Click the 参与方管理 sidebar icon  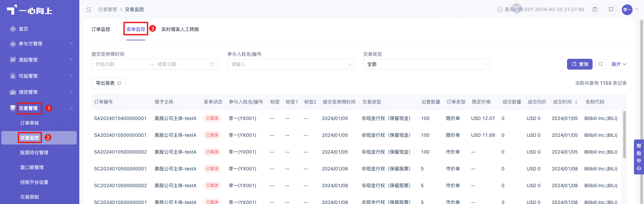point(13,44)
